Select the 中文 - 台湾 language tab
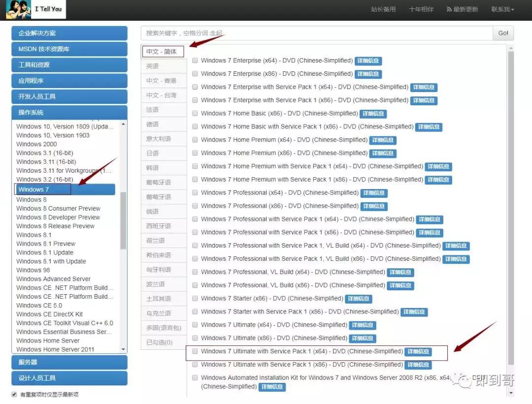 coord(164,95)
